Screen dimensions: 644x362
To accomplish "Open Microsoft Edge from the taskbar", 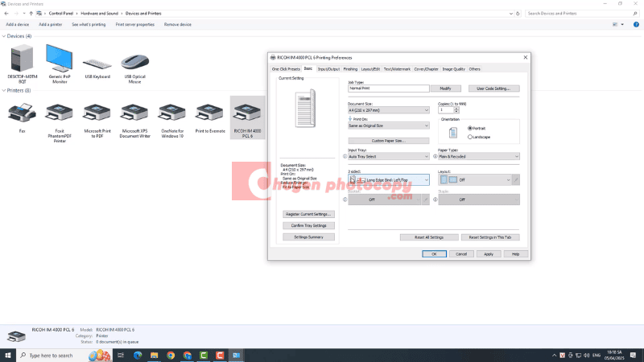I will tap(137, 356).
